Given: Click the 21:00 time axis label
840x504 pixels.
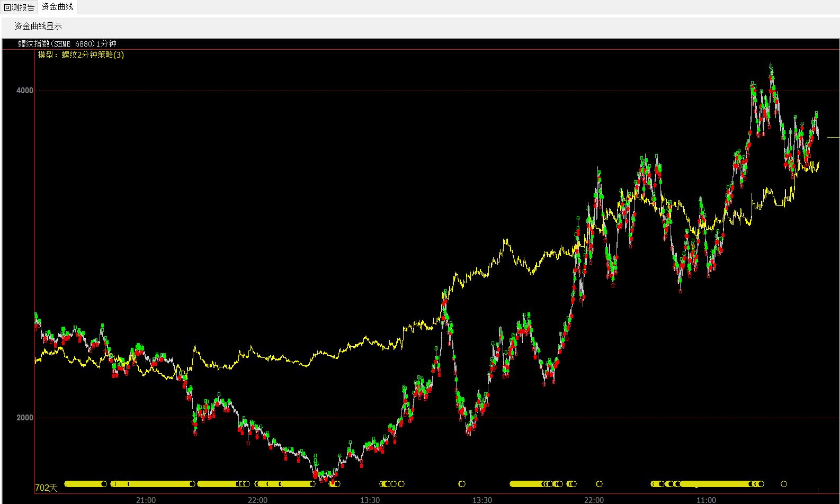Looking at the screenshot, I should pos(146,500).
